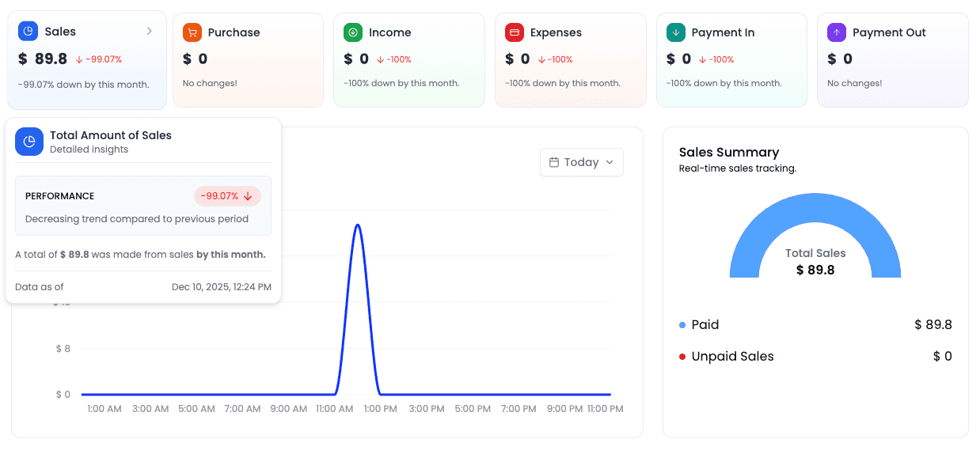Image resolution: width=980 pixels, height=450 pixels.
Task: Select the Expenses summary card
Action: coord(570,60)
